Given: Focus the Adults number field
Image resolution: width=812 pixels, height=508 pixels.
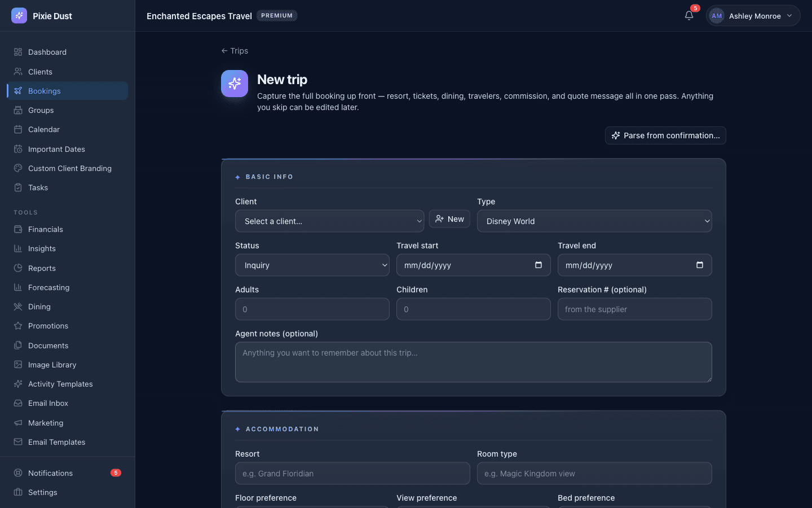Looking at the screenshot, I should coord(312,309).
